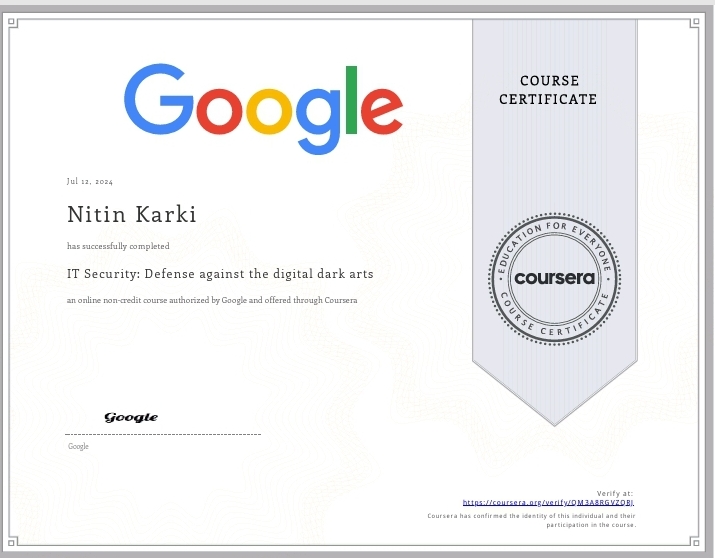This screenshot has width=715, height=558.
Task: Click the large Google logo
Action: [263, 109]
